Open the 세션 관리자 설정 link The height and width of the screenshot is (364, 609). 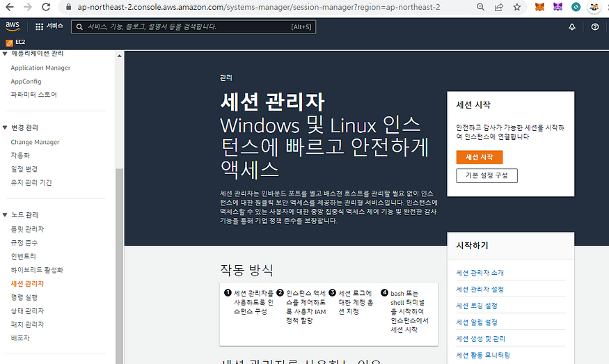pos(480,290)
